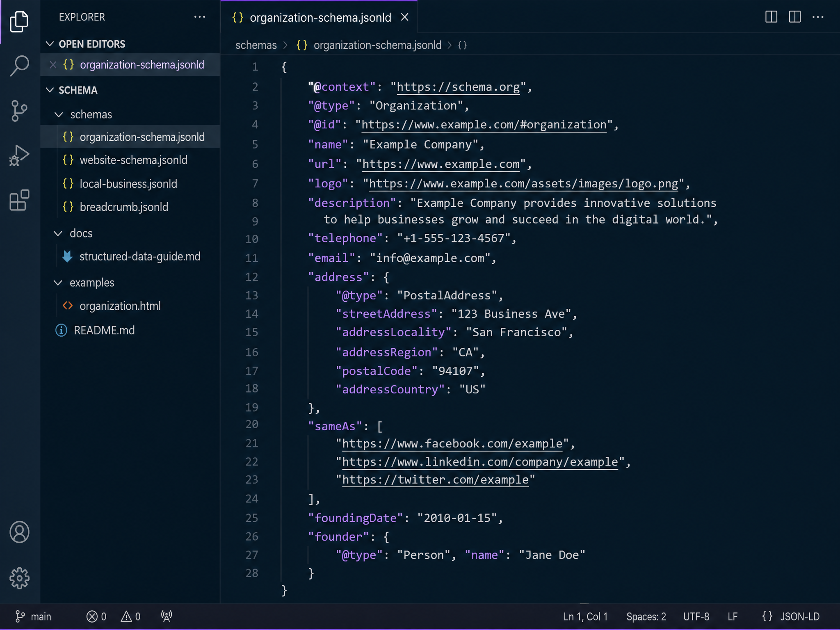Image resolution: width=840 pixels, height=630 pixels.
Task: Click the "foundingDate" key text
Action: point(356,518)
